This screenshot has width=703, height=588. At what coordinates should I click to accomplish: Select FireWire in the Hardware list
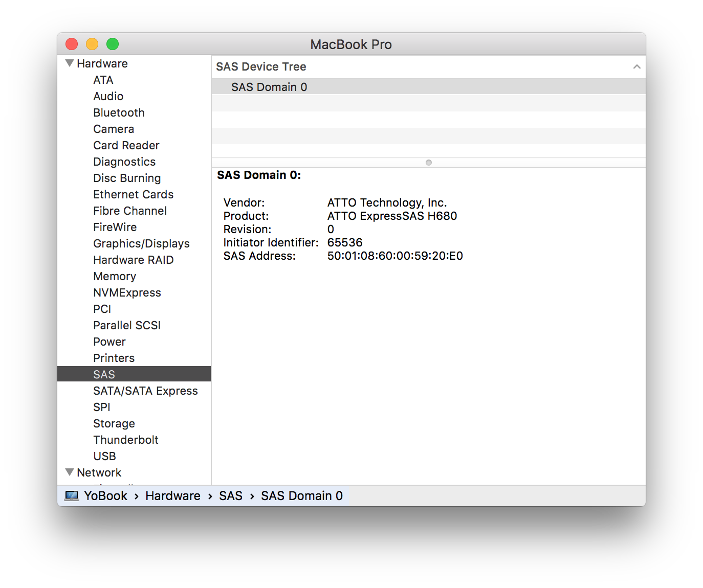(x=115, y=228)
